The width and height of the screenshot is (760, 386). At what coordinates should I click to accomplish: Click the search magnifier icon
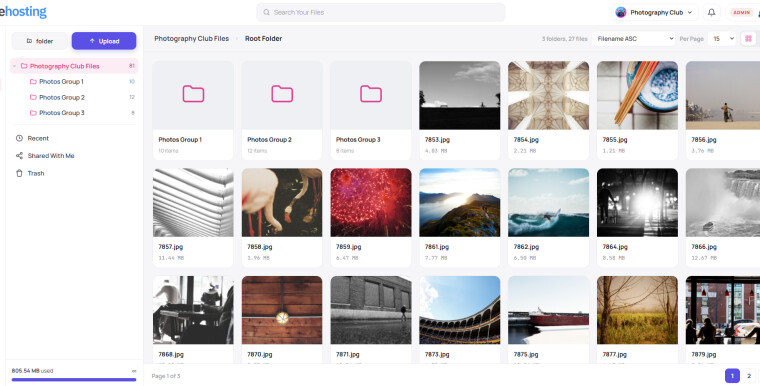pyautogui.click(x=266, y=13)
